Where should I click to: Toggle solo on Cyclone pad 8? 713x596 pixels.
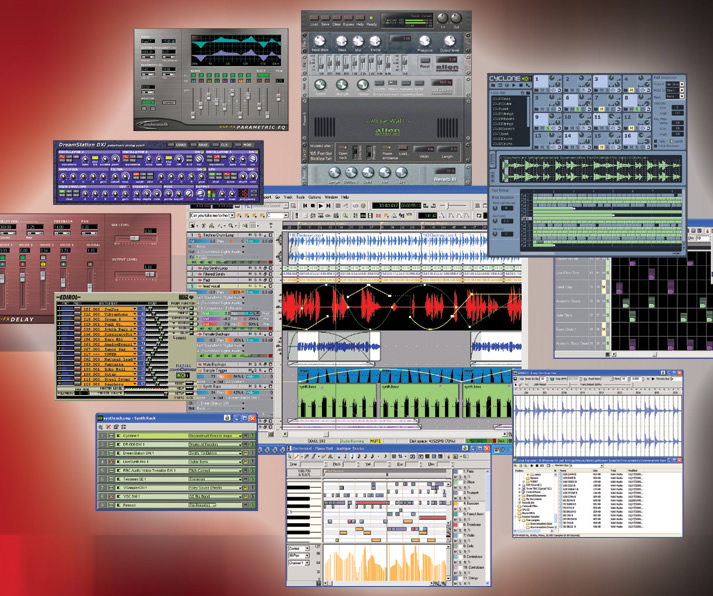point(637,110)
